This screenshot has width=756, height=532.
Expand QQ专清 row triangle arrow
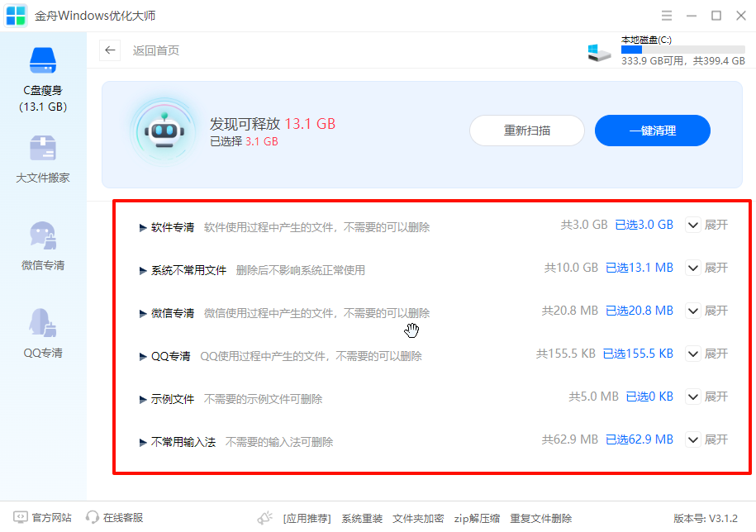[143, 357]
